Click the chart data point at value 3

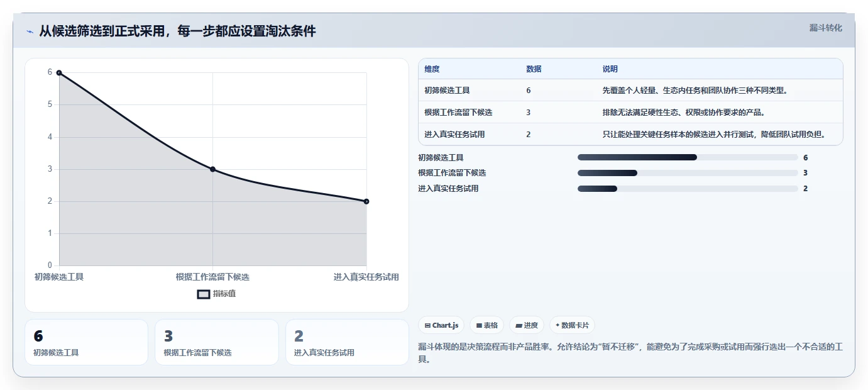coord(212,169)
